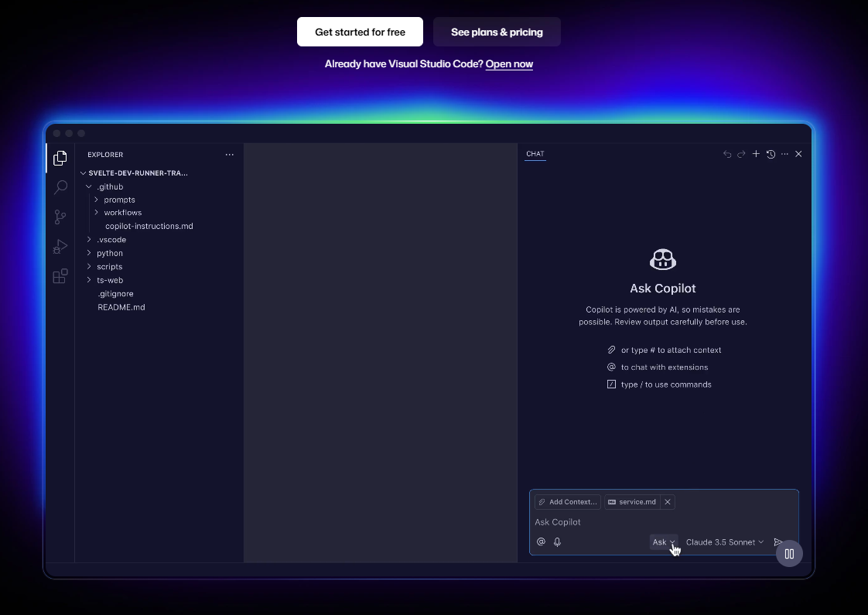Click 'type / to use commands' text
Viewport: 868px width, 615px height.
coord(666,384)
